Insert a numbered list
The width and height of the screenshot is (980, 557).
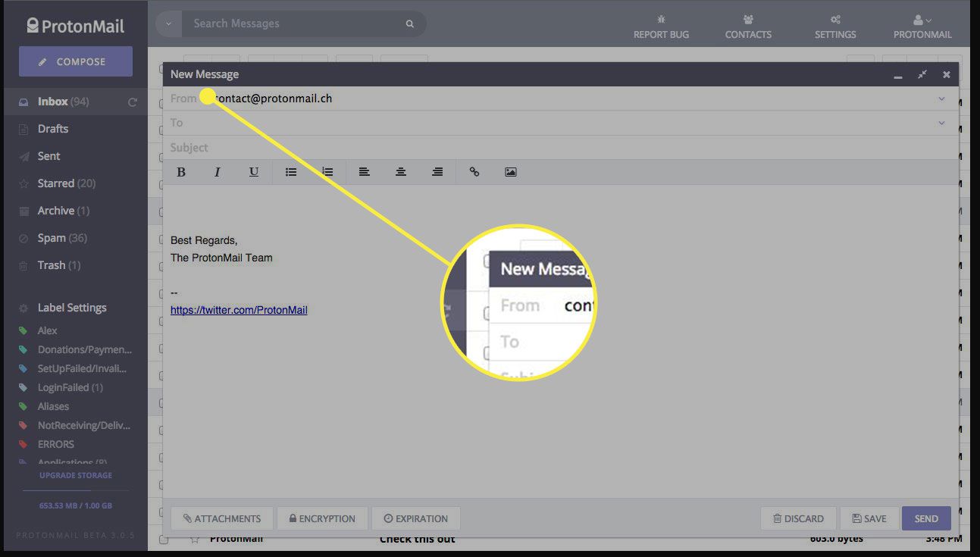point(327,172)
